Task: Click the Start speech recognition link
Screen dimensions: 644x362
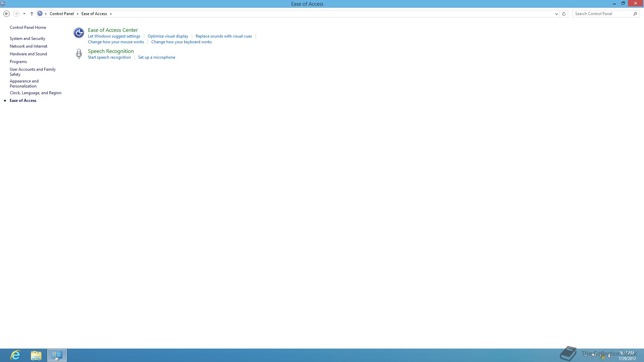Action: pos(109,57)
